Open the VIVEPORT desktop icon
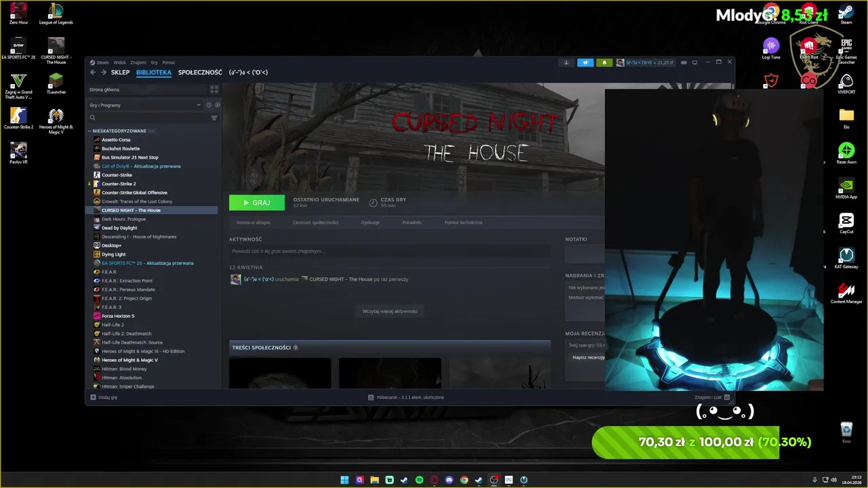 846,84
